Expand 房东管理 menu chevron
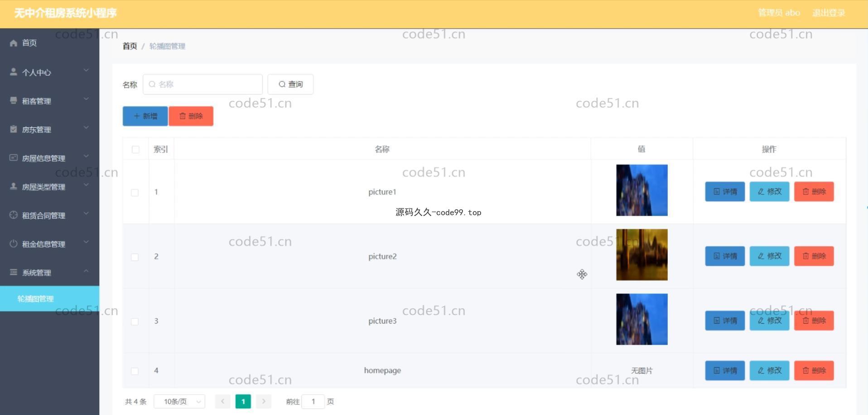Screen dimensions: 868x415 86,128
